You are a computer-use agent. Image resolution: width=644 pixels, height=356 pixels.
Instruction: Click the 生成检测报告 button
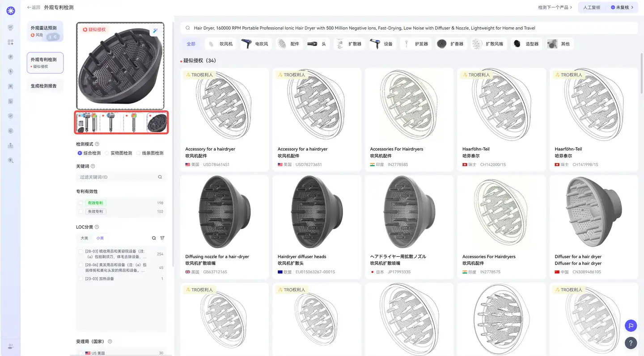pyautogui.click(x=44, y=86)
